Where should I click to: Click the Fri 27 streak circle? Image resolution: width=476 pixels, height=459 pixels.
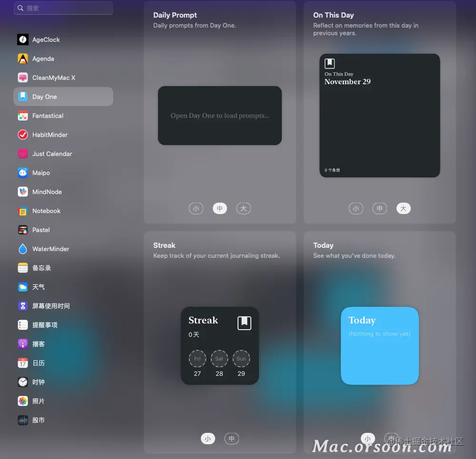tap(198, 359)
